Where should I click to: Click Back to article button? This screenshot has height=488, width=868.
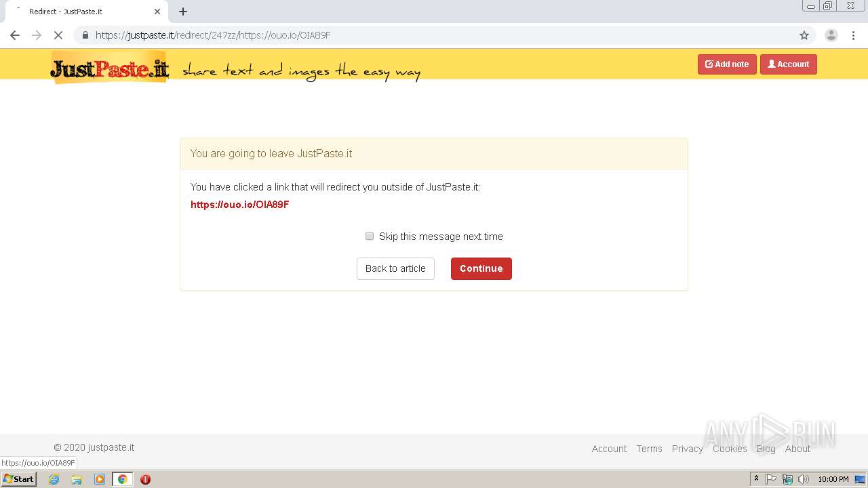click(x=395, y=268)
